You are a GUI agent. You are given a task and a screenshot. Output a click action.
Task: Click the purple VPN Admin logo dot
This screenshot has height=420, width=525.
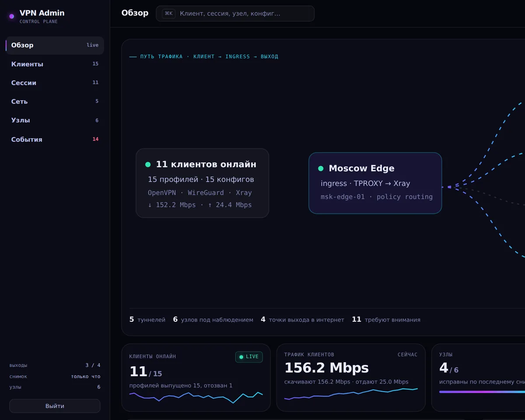[x=11, y=17]
